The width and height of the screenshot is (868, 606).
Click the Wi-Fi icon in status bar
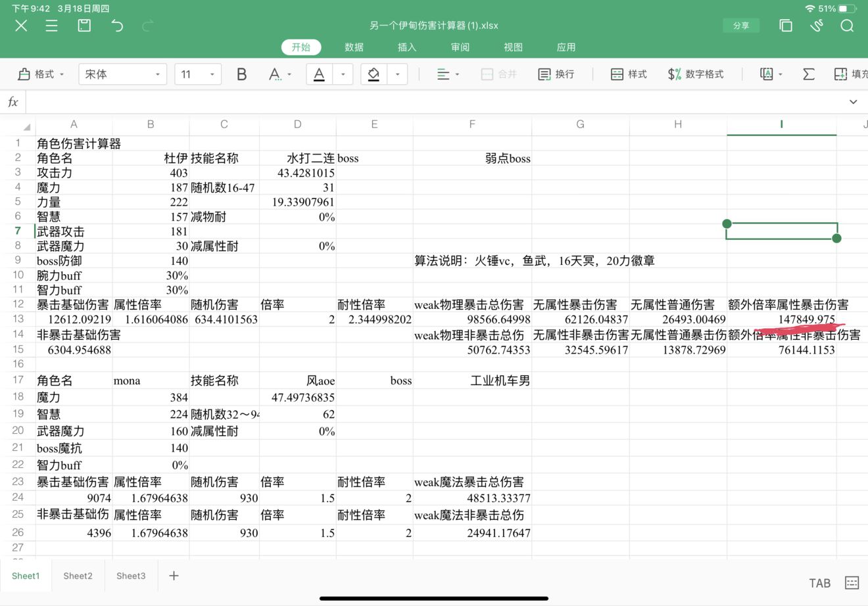(x=810, y=9)
